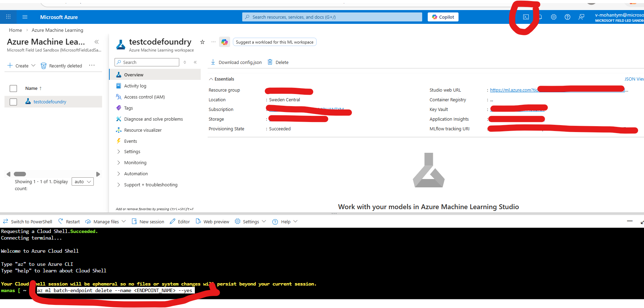Screen dimensions: 644x308
Task: Click the expand/collapse arrows next to menu search
Action: pyautogui.click(x=185, y=62)
